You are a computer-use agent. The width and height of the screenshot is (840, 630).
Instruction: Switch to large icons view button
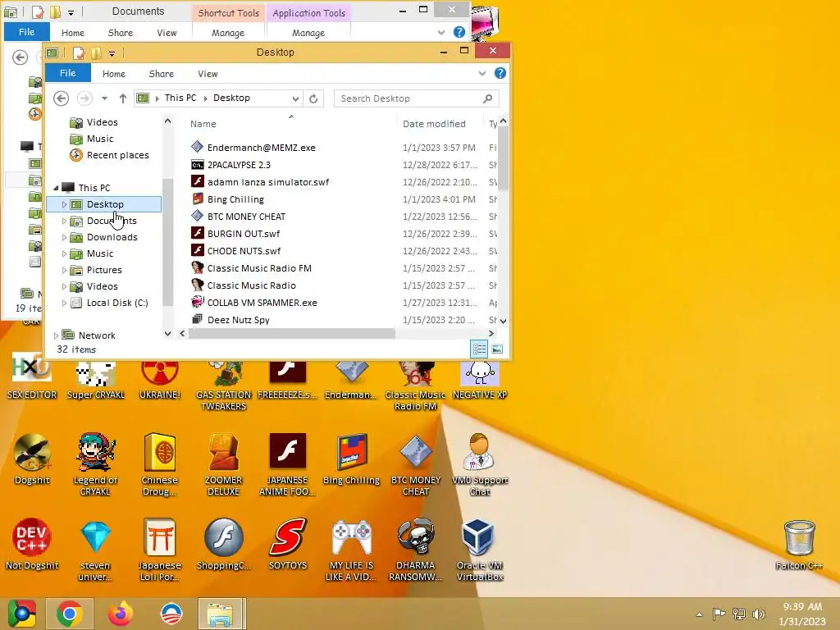point(497,349)
